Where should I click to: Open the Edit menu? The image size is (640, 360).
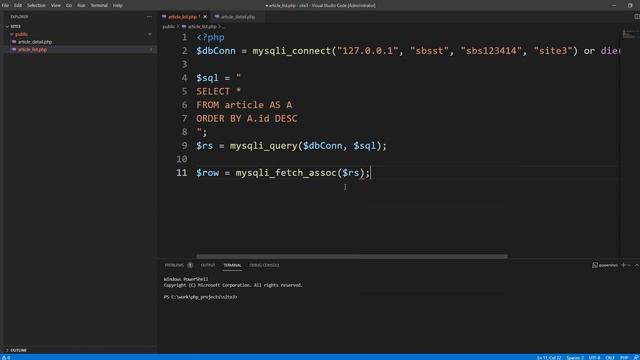click(x=18, y=5)
